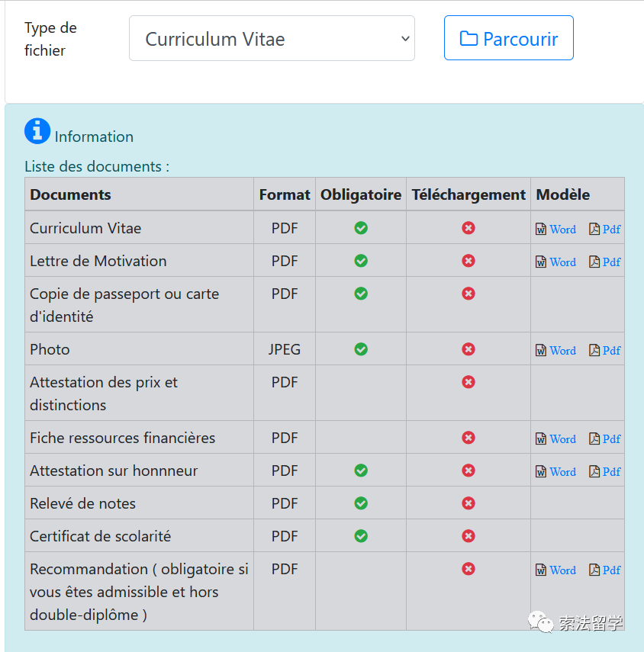644x652 pixels.
Task: Click green checkmark for Certificat de scolarité
Action: [x=361, y=536]
